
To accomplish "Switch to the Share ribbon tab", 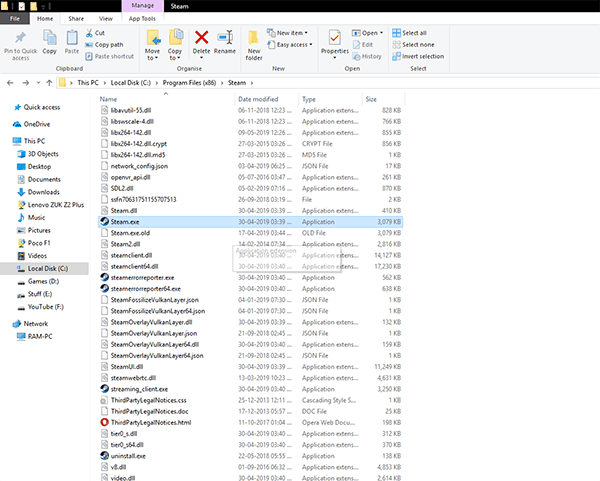I will (x=76, y=18).
